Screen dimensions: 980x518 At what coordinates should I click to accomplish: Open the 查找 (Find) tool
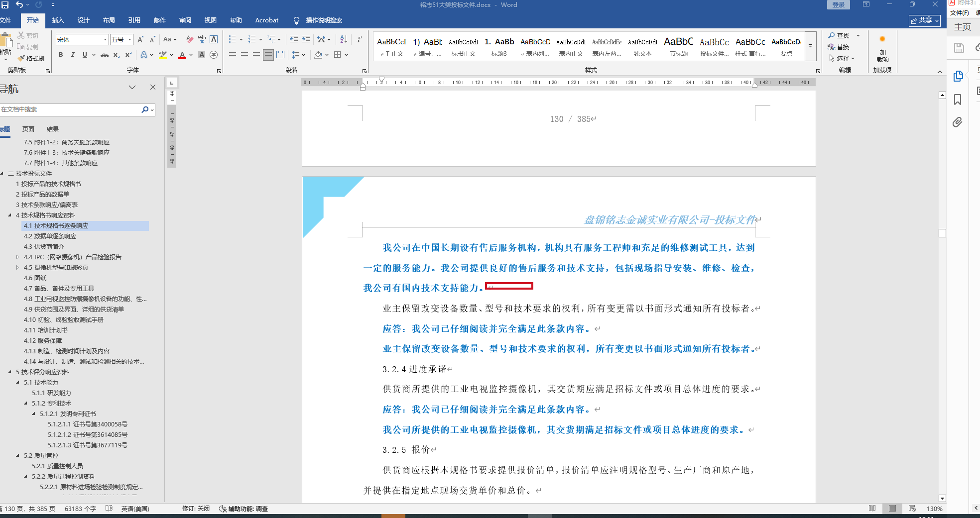(839, 35)
